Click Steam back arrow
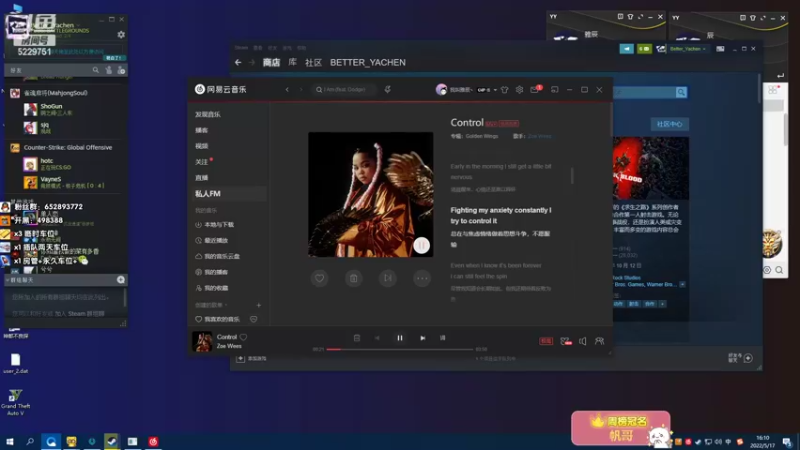 (x=238, y=62)
